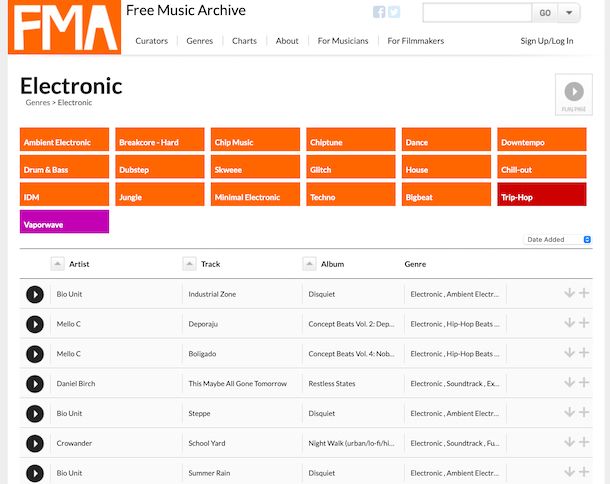Viewport: 610px width, 484px height.
Task: Select the Chip Music genre tile
Action: 255,139
